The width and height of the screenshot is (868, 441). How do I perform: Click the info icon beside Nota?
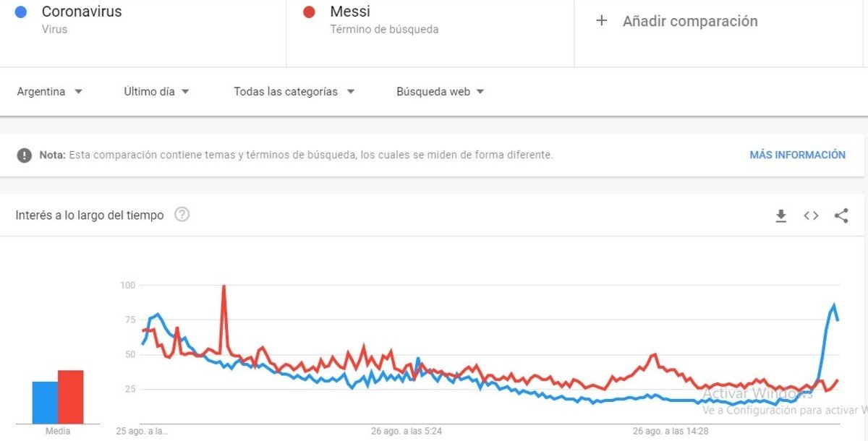[x=25, y=155]
